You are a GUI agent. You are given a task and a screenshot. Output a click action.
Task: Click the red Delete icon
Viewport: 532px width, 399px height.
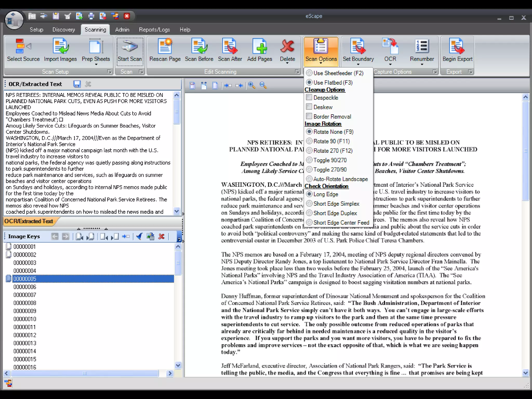(x=287, y=47)
